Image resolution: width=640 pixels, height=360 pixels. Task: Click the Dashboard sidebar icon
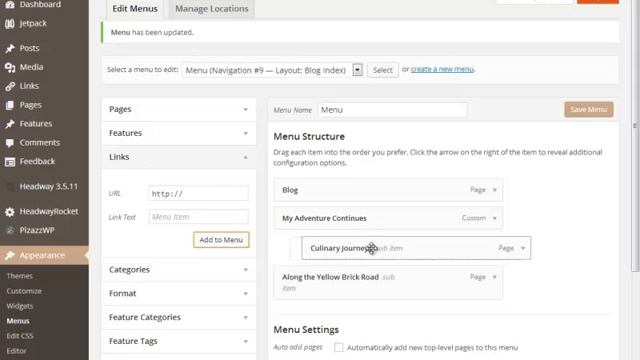10,4
